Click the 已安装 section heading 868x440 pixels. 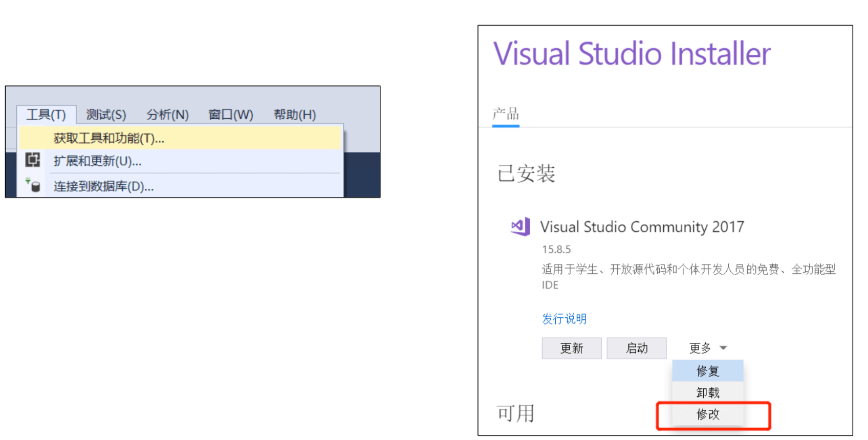tap(526, 173)
